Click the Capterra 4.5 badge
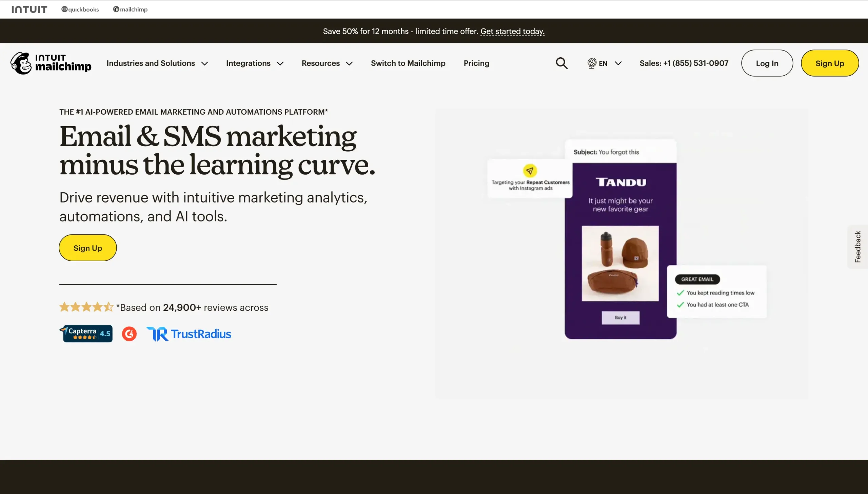 click(86, 334)
